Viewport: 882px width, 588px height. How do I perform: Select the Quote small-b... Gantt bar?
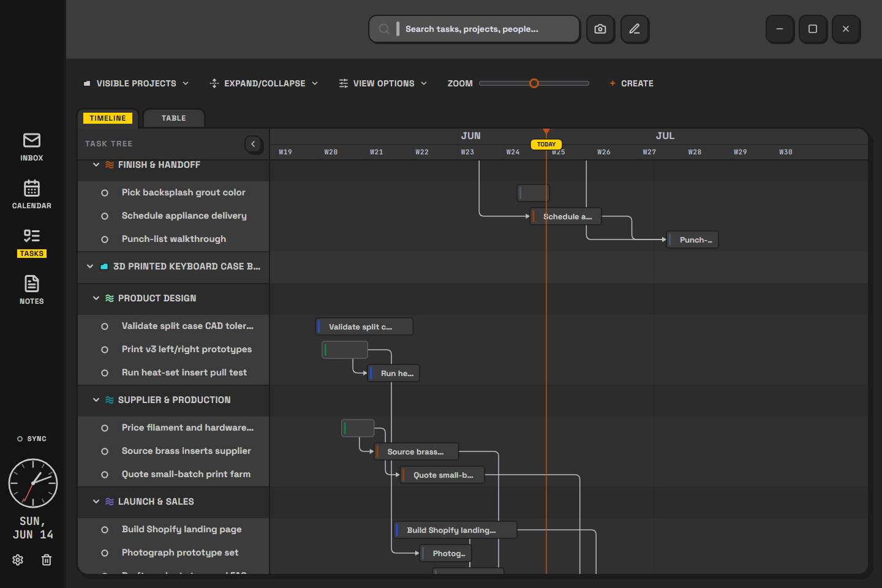coord(442,475)
